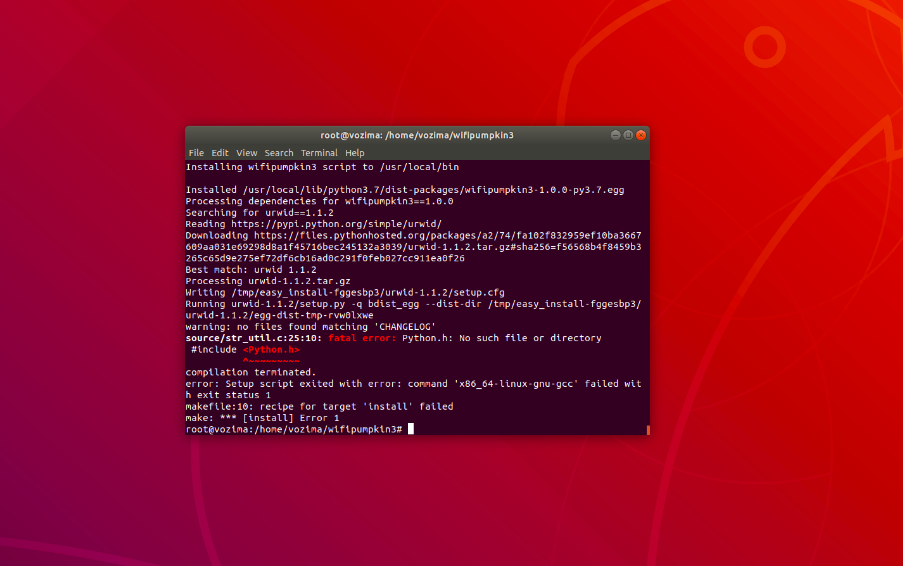Maximize the terminal window
Viewport: 903px width, 566px height.
[628, 135]
